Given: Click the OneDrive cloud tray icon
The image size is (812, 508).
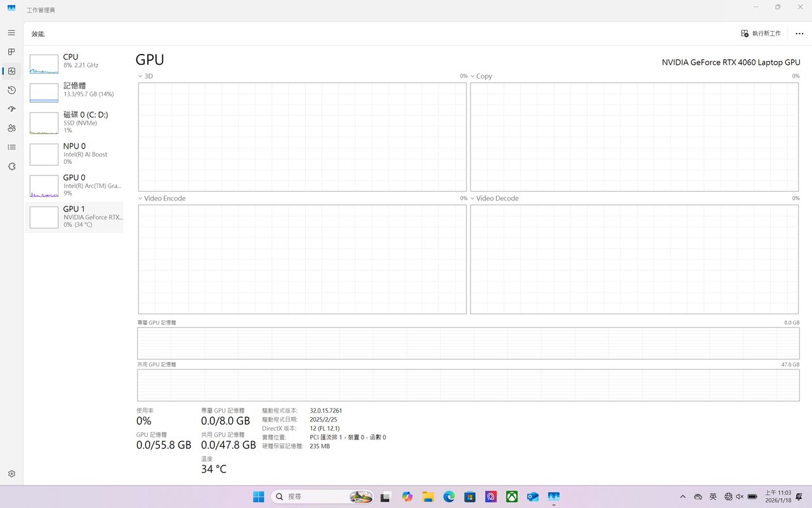Looking at the screenshot, I should pyautogui.click(x=698, y=497).
